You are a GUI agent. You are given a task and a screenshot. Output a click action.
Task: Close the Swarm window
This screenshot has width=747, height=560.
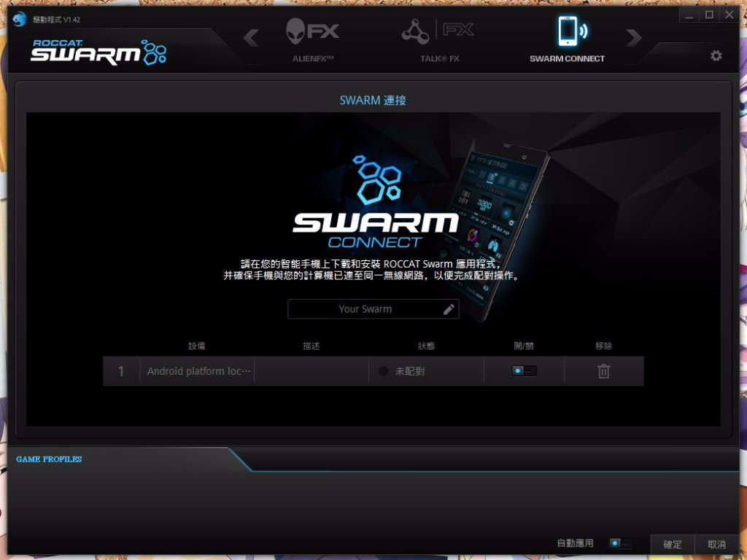[x=729, y=15]
